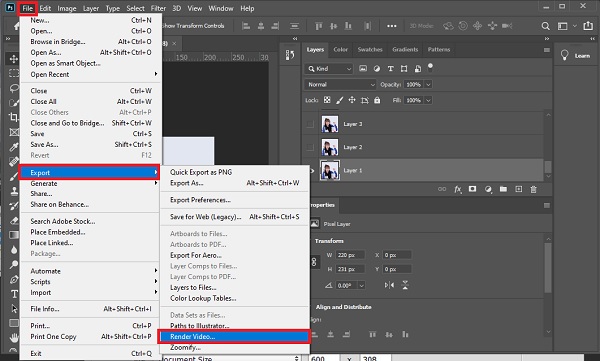
Task: Open the rotation angle dropdown
Action: click(361, 285)
